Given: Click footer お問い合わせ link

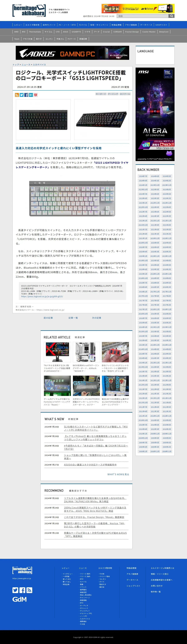Looking at the screenshot, I should [156, 586].
